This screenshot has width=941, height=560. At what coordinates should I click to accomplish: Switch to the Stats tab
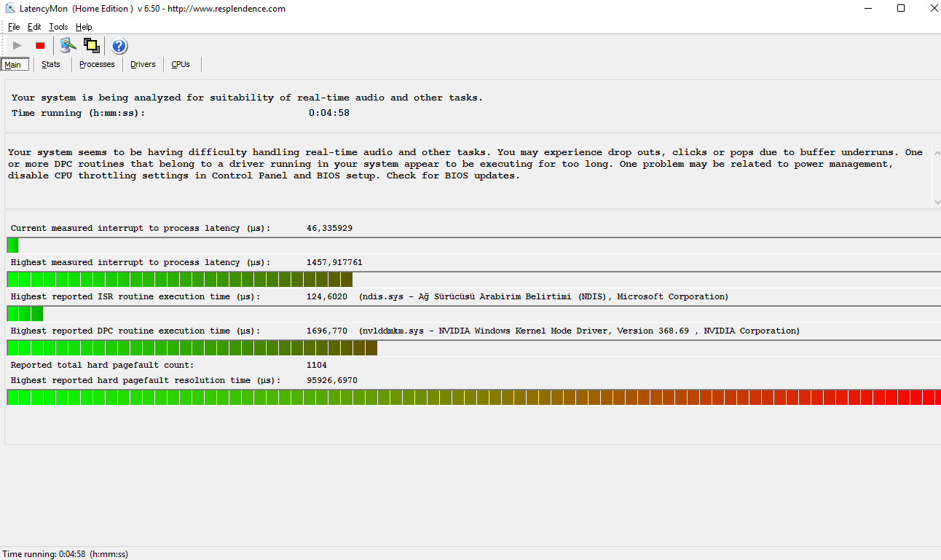click(x=51, y=64)
